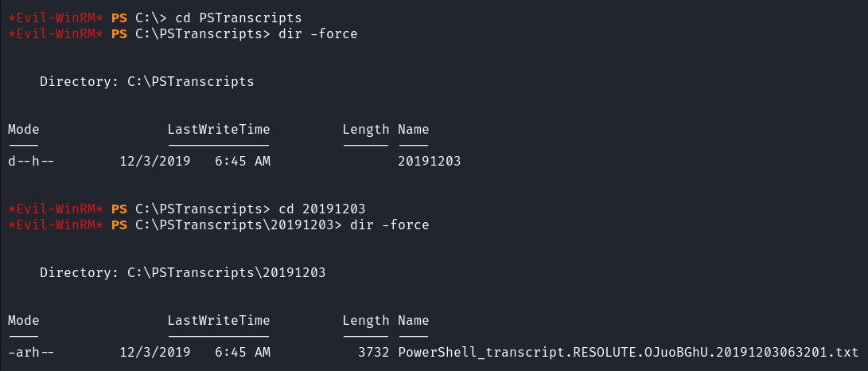Click the second Name column header
This screenshot has width=868, height=371.
click(414, 321)
